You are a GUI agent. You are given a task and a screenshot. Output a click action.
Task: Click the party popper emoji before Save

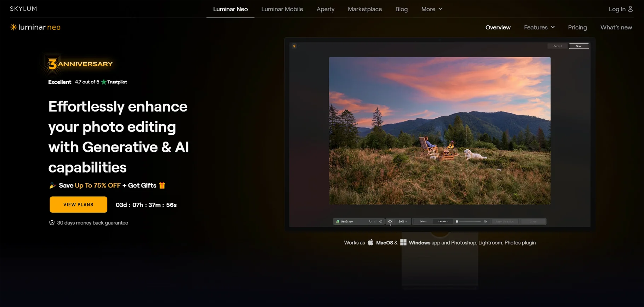point(53,185)
